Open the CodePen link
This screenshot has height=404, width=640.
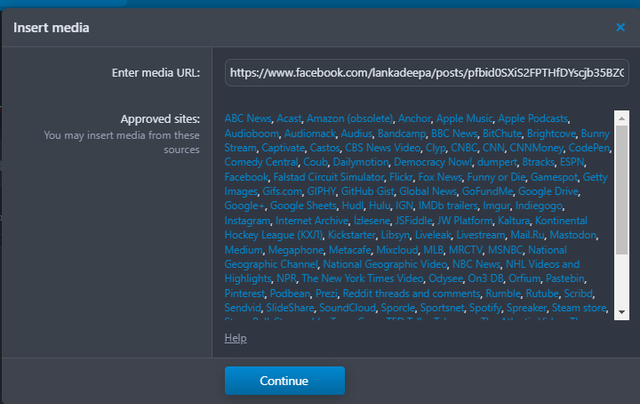pos(589,148)
